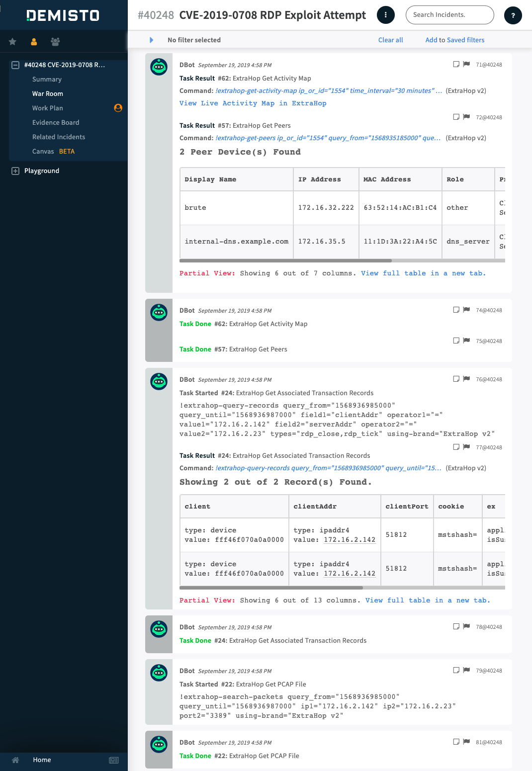Flag entry 71@40248 with the flag icon
This screenshot has width=532, height=771.
(x=466, y=64)
